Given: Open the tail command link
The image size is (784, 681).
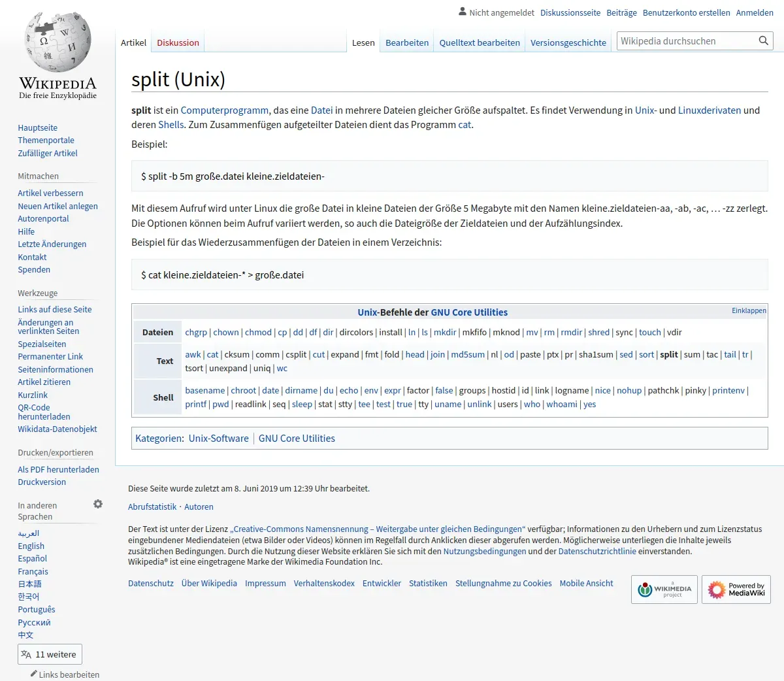Looking at the screenshot, I should point(730,354).
